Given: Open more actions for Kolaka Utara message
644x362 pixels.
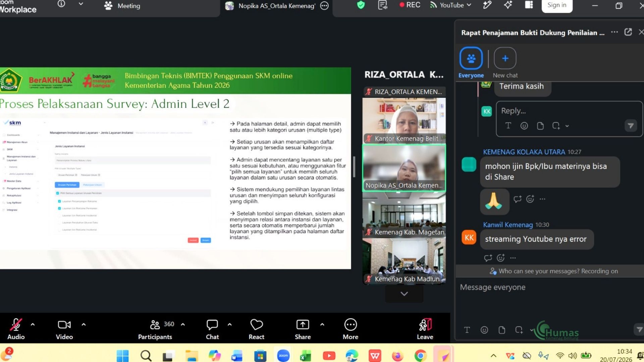Looking at the screenshot, I should tap(542, 199).
